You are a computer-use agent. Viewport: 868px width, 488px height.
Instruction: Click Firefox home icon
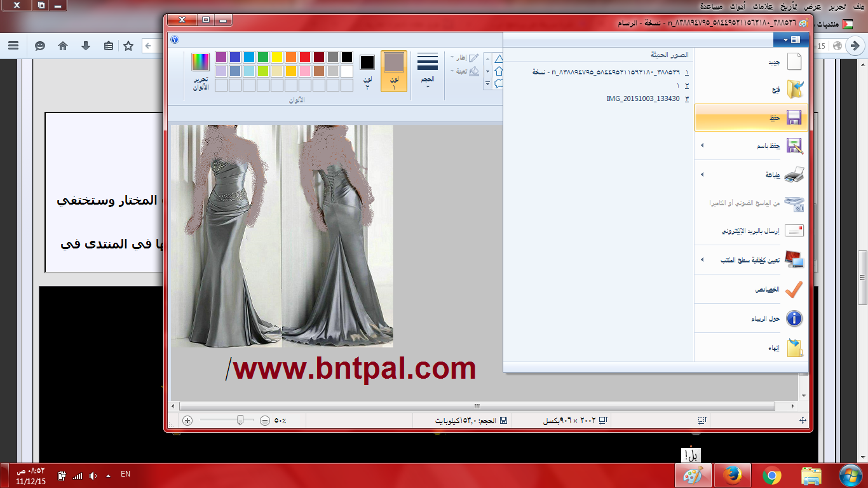[x=63, y=46]
